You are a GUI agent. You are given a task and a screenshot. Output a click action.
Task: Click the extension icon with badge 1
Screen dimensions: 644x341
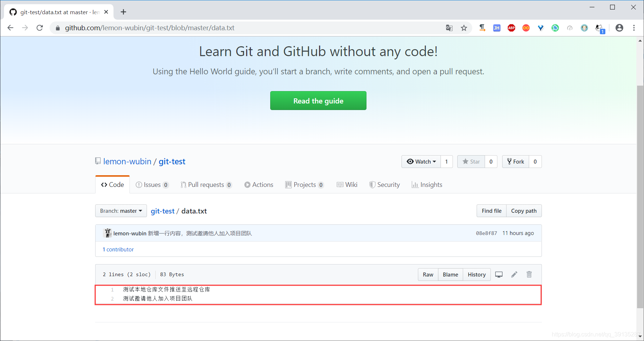tap(600, 29)
